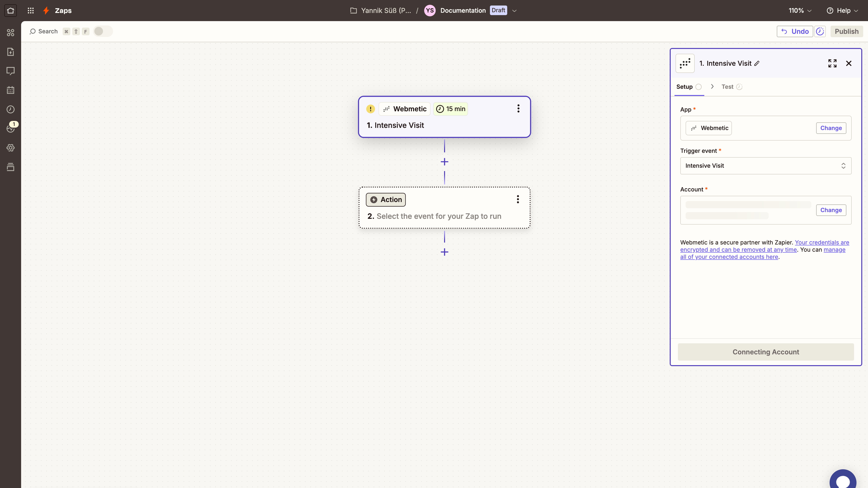Switch to the Test tab

[x=731, y=87]
